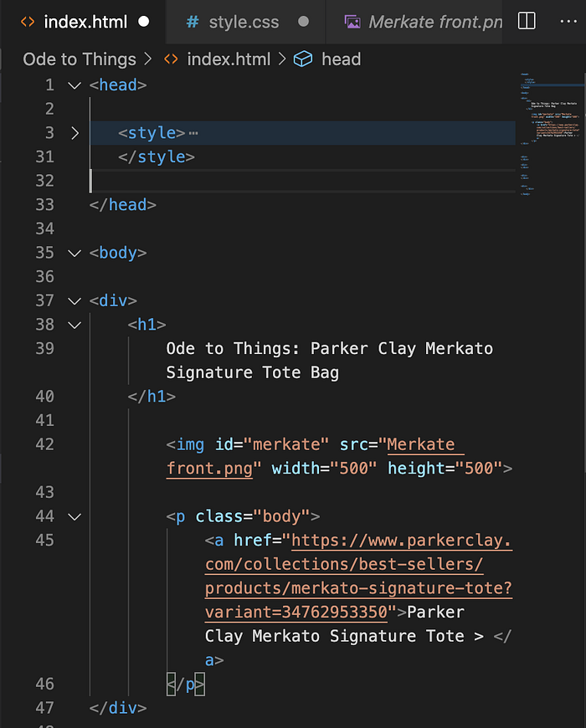The height and width of the screenshot is (728, 586).
Task: Click the closing </style> tag
Action: coord(156,157)
